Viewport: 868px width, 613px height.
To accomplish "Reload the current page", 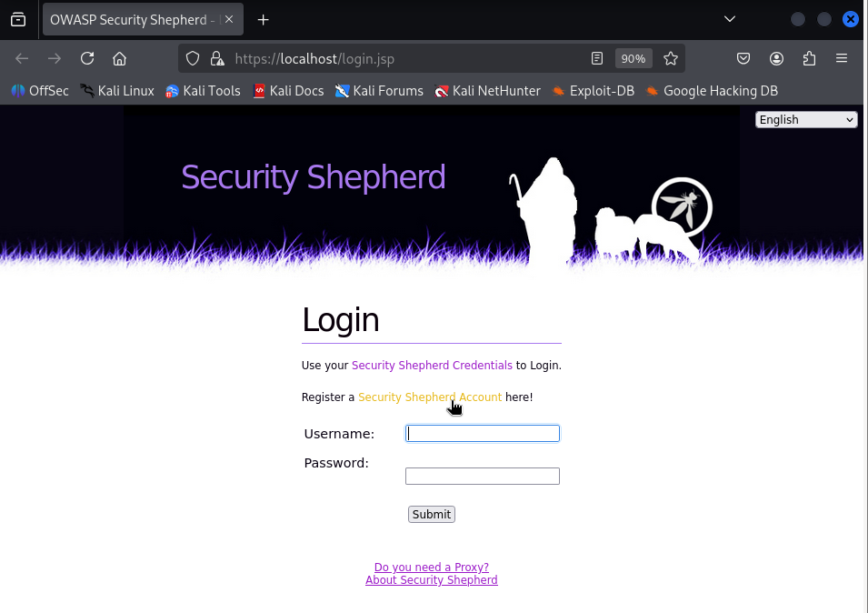I will click(87, 59).
